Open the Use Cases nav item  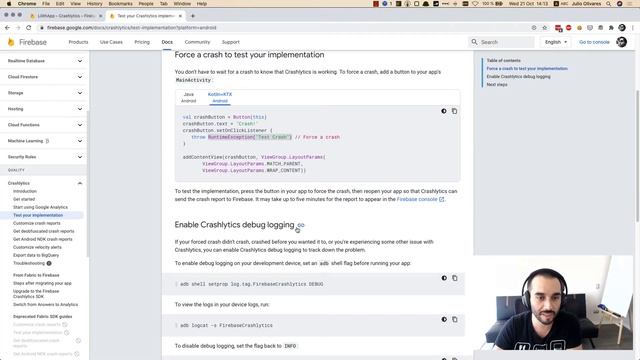111,42
